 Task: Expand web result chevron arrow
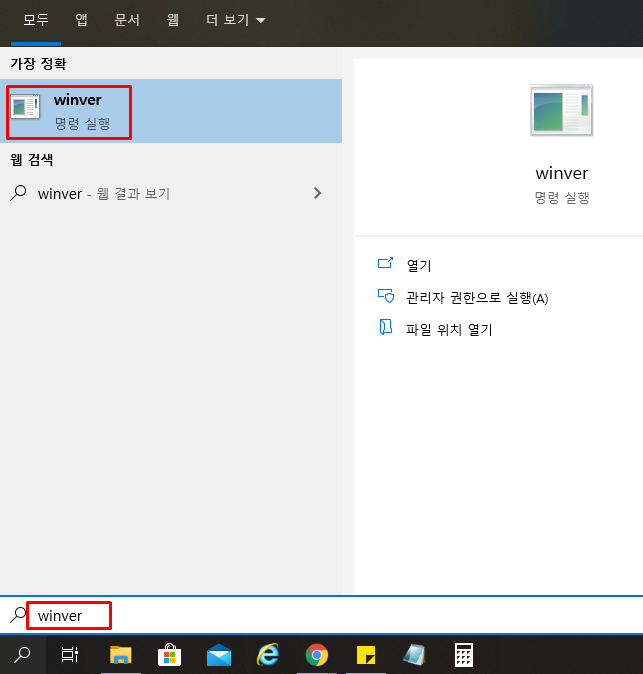point(317,193)
